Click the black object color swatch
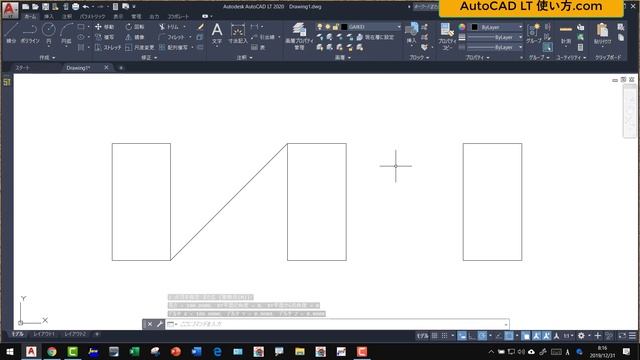 (x=474, y=27)
